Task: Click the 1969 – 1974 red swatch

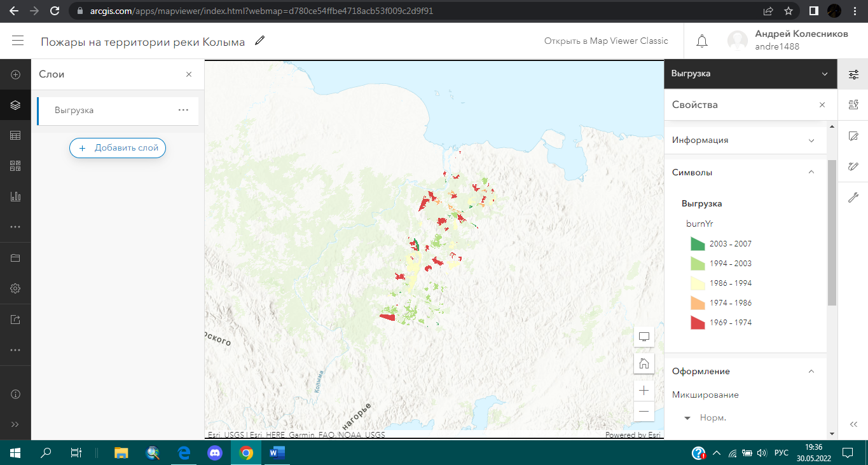Action: coord(698,323)
